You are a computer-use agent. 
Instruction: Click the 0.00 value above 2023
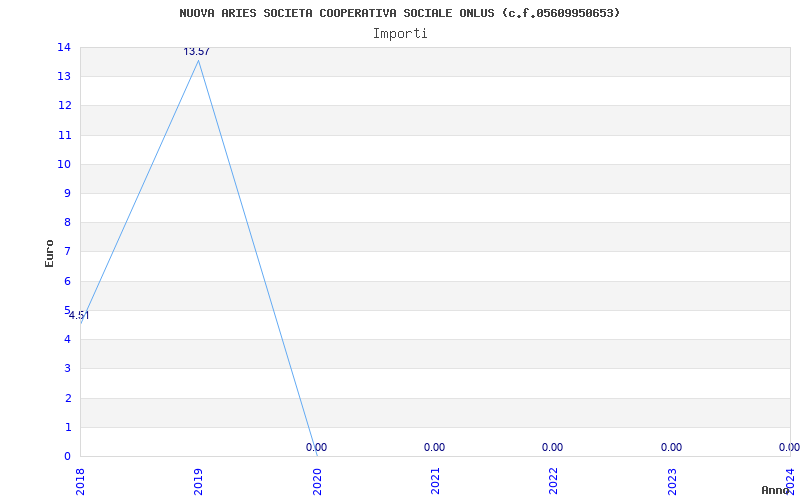671,447
